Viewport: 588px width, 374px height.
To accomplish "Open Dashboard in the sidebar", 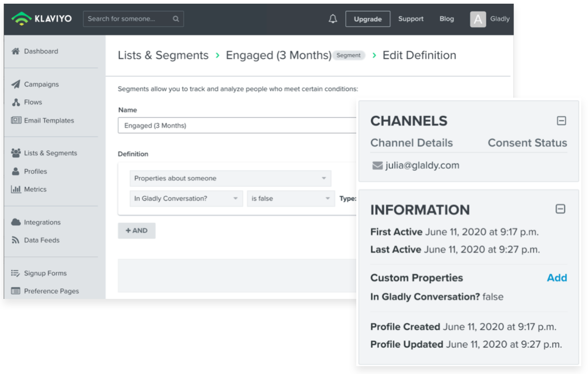I will [x=41, y=51].
